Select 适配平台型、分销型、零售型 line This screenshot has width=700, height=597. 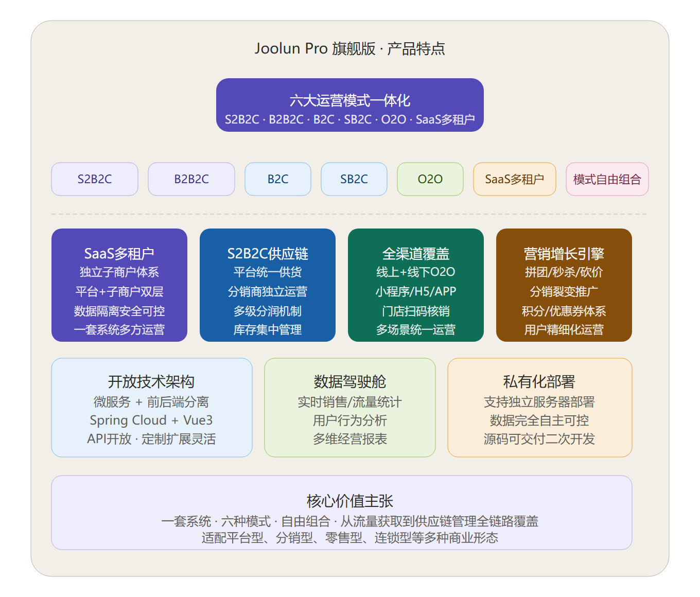pyautogui.click(x=350, y=538)
